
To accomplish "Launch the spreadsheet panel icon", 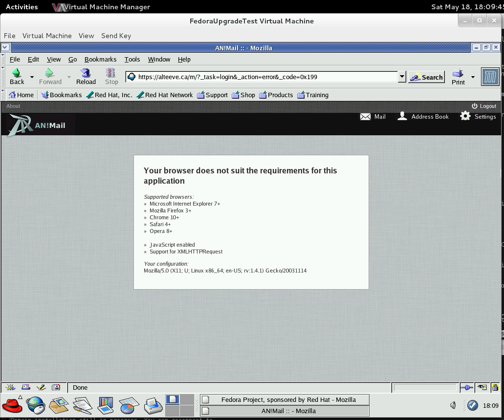I will tap(129, 405).
